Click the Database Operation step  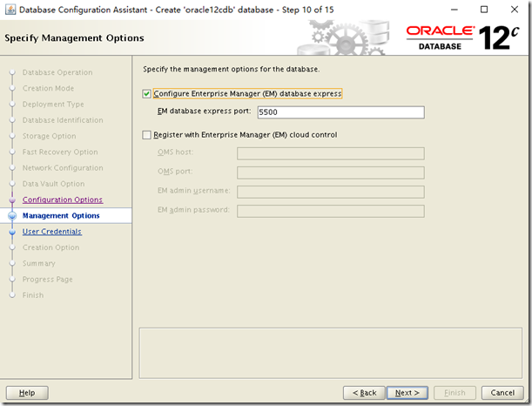57,72
